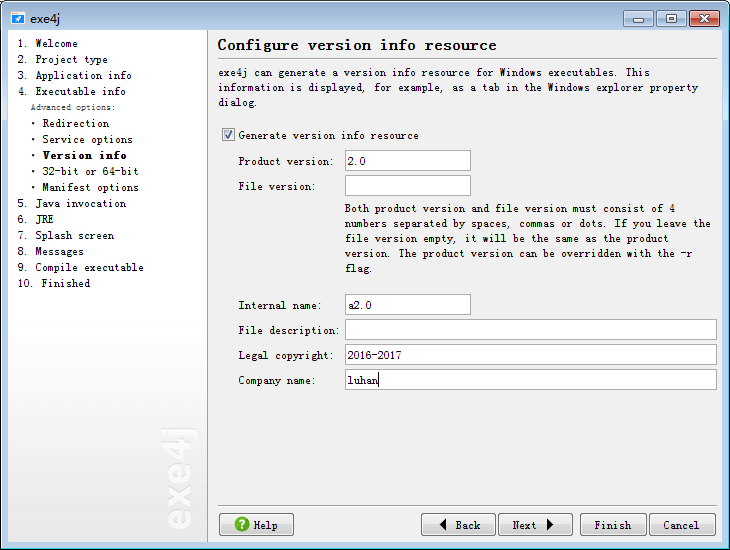Viewport: 730px width, 550px height.
Task: Jump to Project type step
Action: 71,60
